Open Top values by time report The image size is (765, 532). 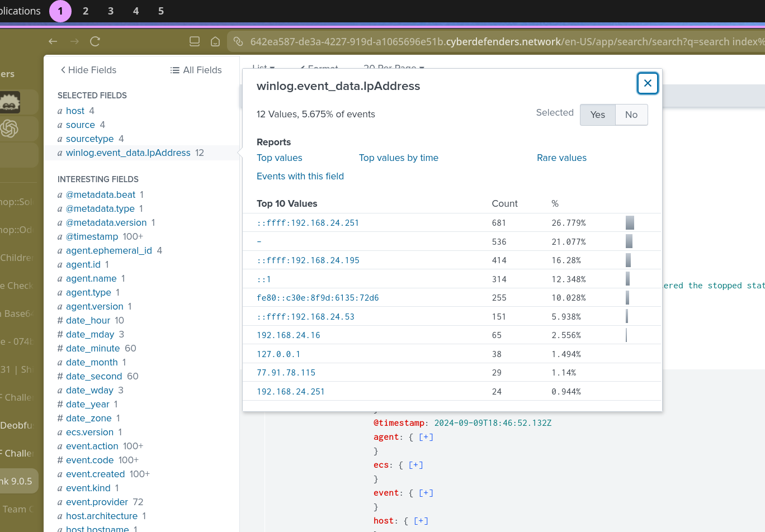point(398,158)
